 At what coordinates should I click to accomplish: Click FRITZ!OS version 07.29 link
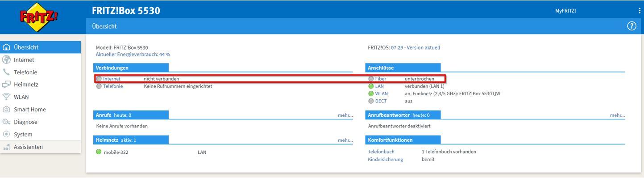tap(415, 47)
